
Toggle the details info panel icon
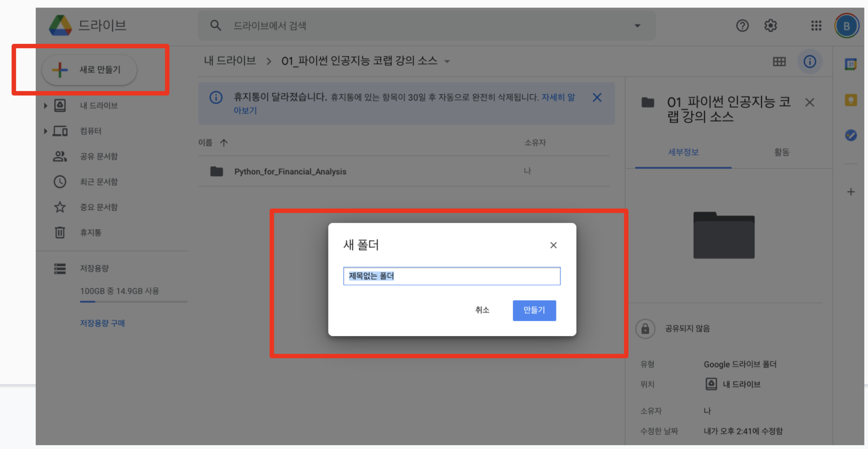[809, 61]
